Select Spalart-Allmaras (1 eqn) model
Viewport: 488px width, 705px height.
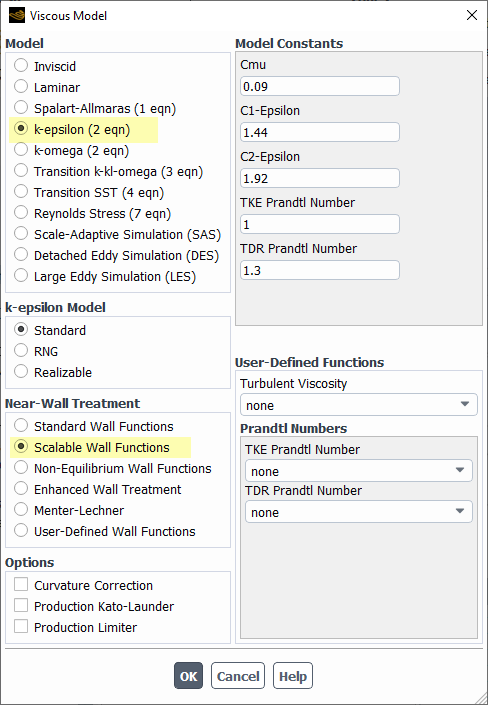click(x=21, y=108)
